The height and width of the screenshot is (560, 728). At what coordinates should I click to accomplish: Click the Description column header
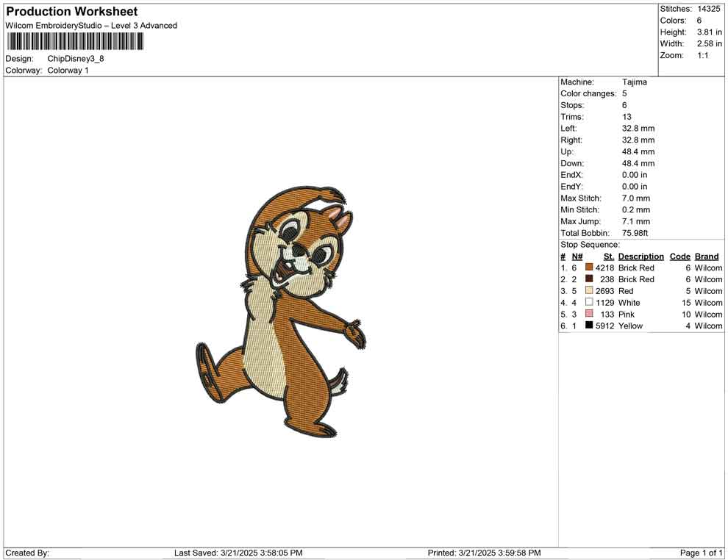point(640,256)
